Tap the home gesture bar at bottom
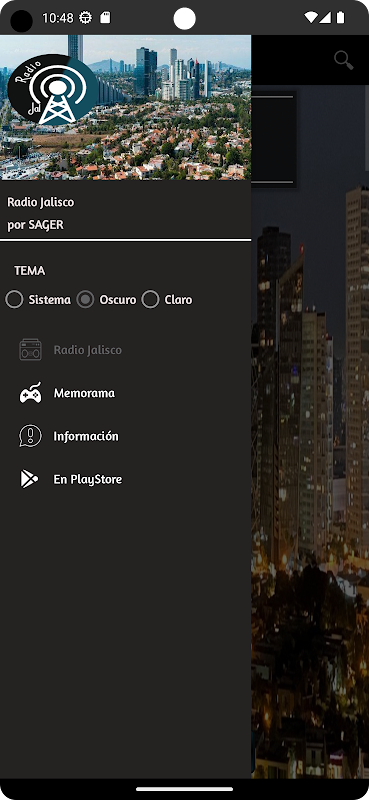The image size is (369, 800). click(184, 789)
